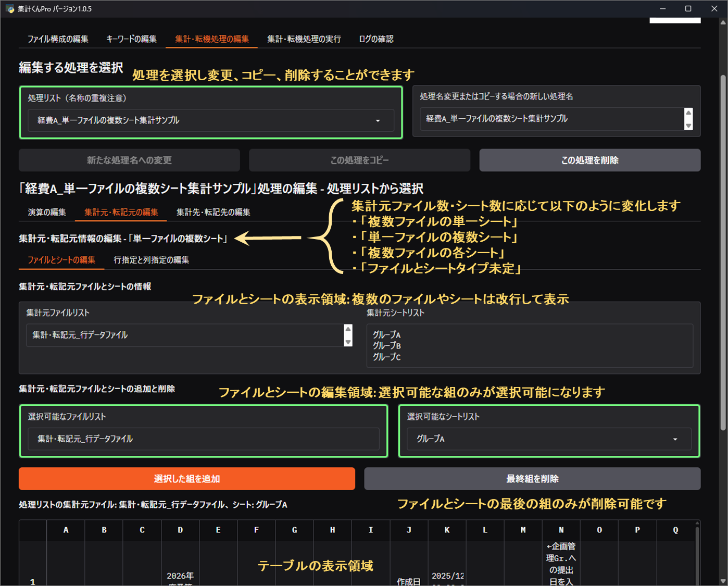Minimize the 集計くんPro window
The image size is (728, 586).
click(x=663, y=9)
